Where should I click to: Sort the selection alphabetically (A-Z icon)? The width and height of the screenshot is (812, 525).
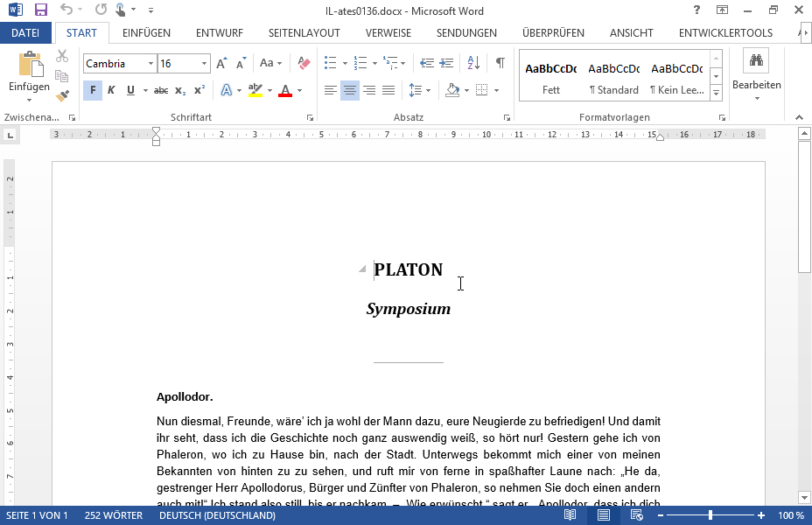473,63
